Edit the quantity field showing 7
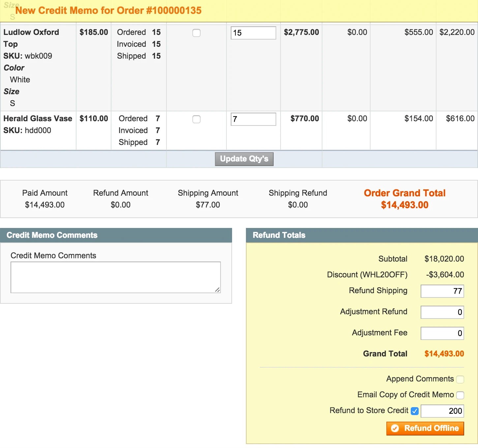 click(x=253, y=119)
